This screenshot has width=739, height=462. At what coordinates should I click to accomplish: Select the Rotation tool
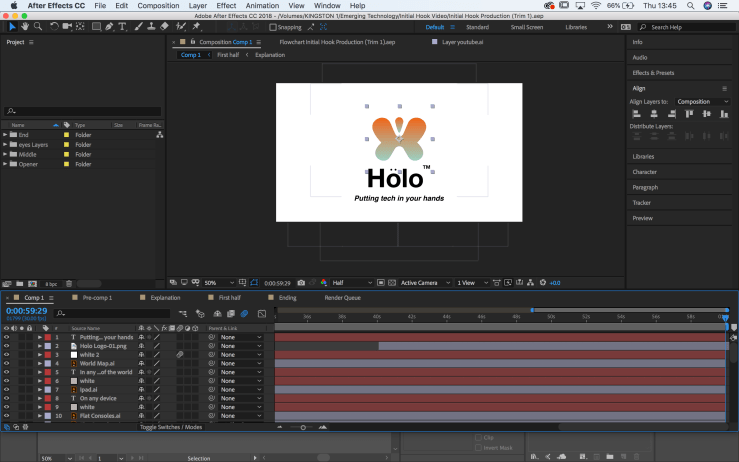[x=54, y=26]
